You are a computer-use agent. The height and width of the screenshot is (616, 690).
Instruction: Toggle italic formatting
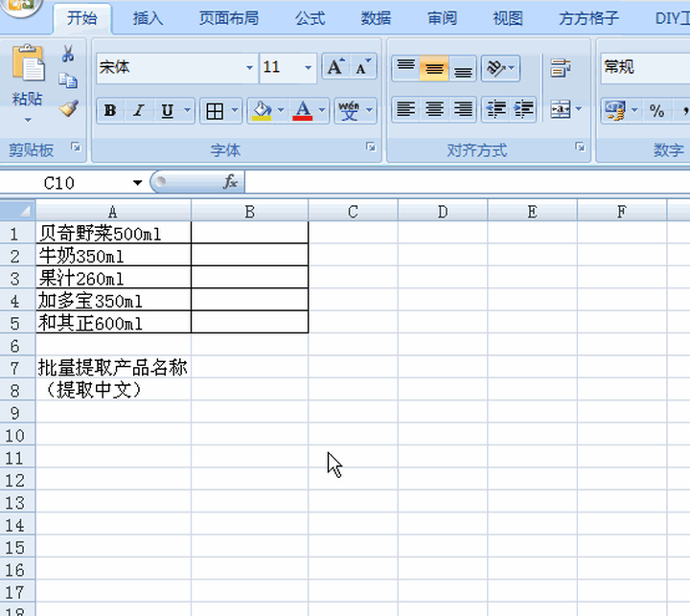click(x=139, y=110)
